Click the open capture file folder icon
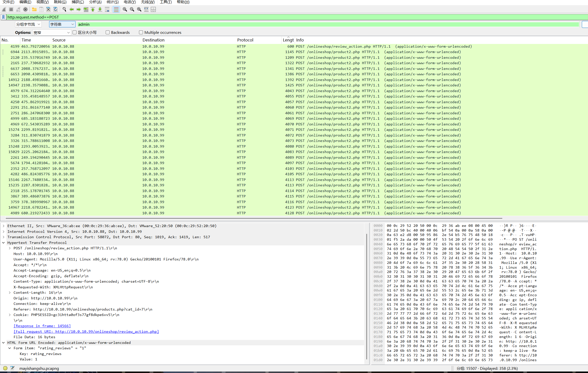 34,9
